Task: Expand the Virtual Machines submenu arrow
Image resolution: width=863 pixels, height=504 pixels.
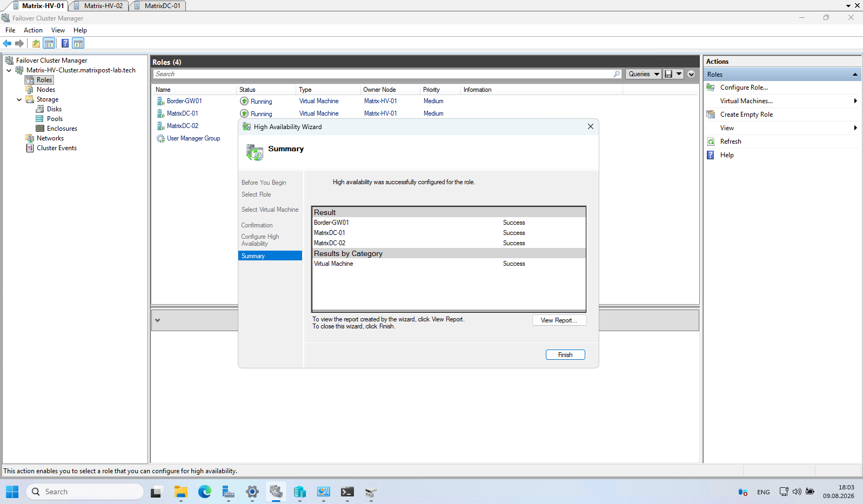Action: tap(855, 101)
